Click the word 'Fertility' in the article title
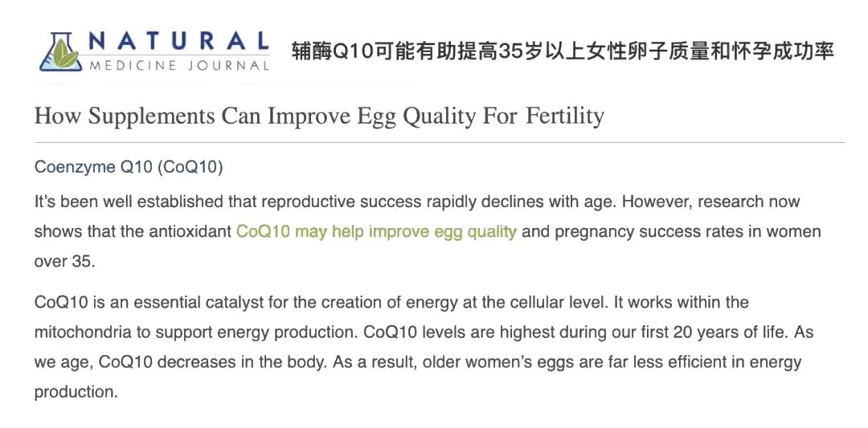 (565, 116)
